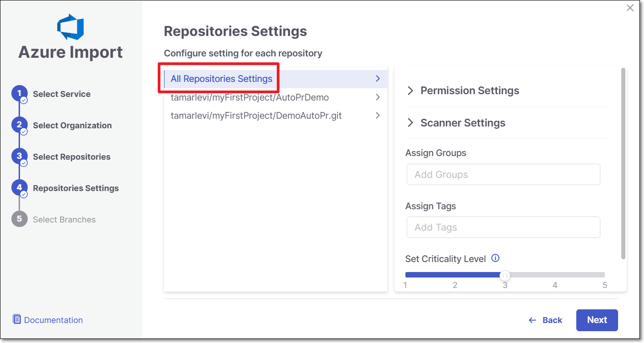Click the step 3 circle for Select Repositories
The image size is (644, 343).
coord(19,156)
